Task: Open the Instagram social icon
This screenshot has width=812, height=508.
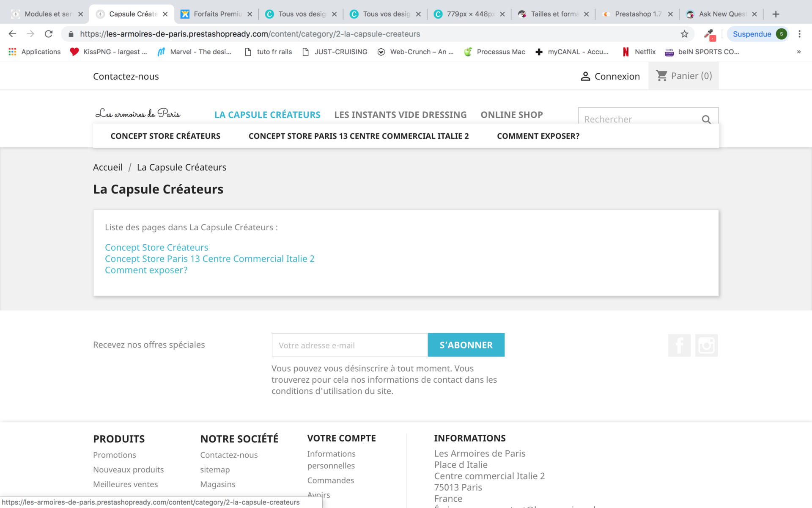Action: coord(706,345)
